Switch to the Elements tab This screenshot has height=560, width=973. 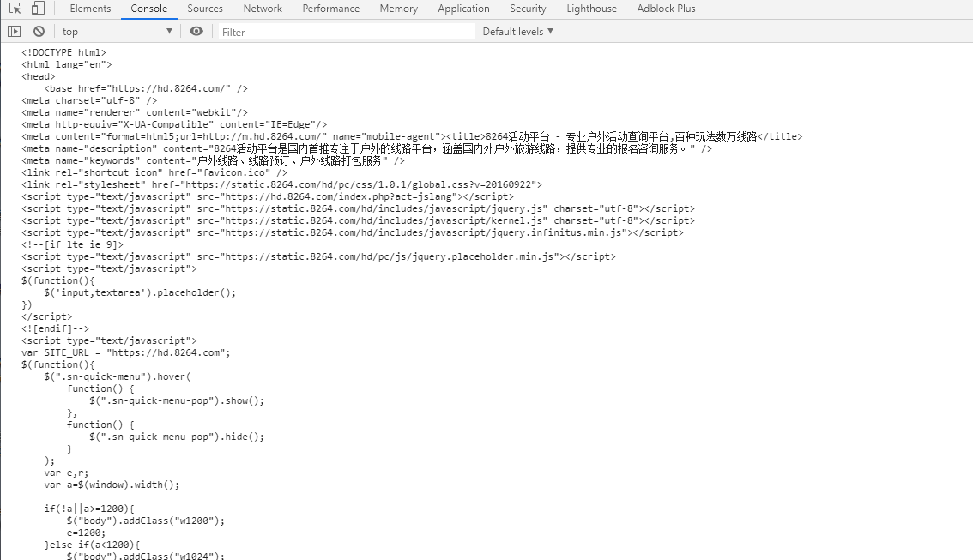[x=91, y=9]
